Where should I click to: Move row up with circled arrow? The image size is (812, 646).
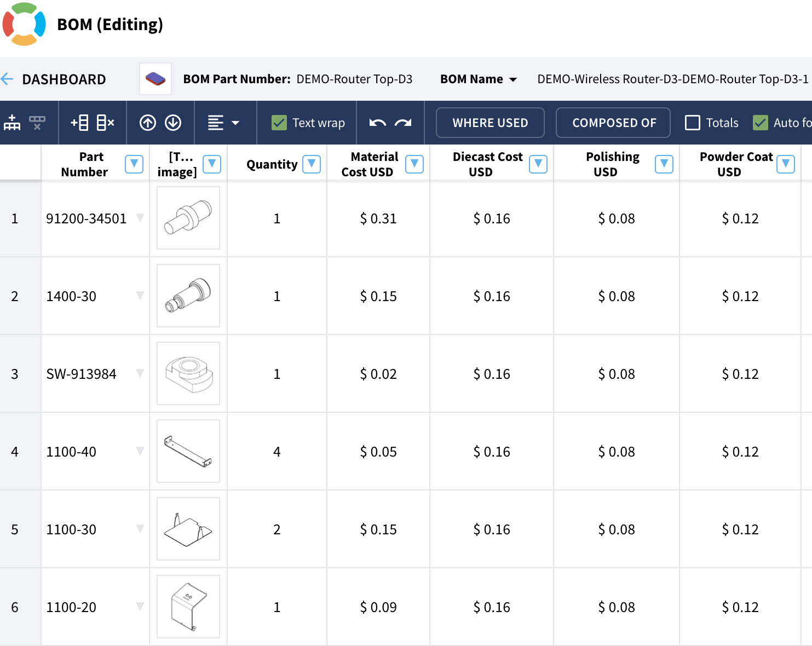tap(148, 123)
